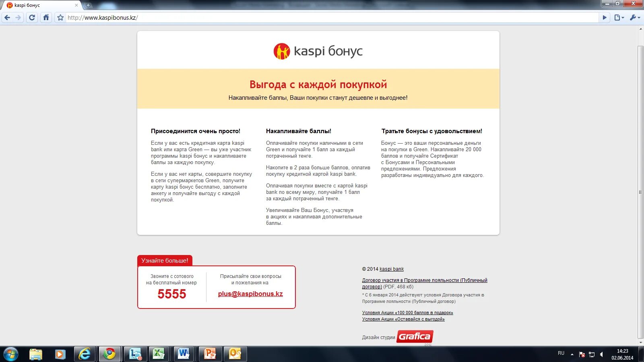
Task: Click the Go arrow beside the address bar
Action: (605, 18)
